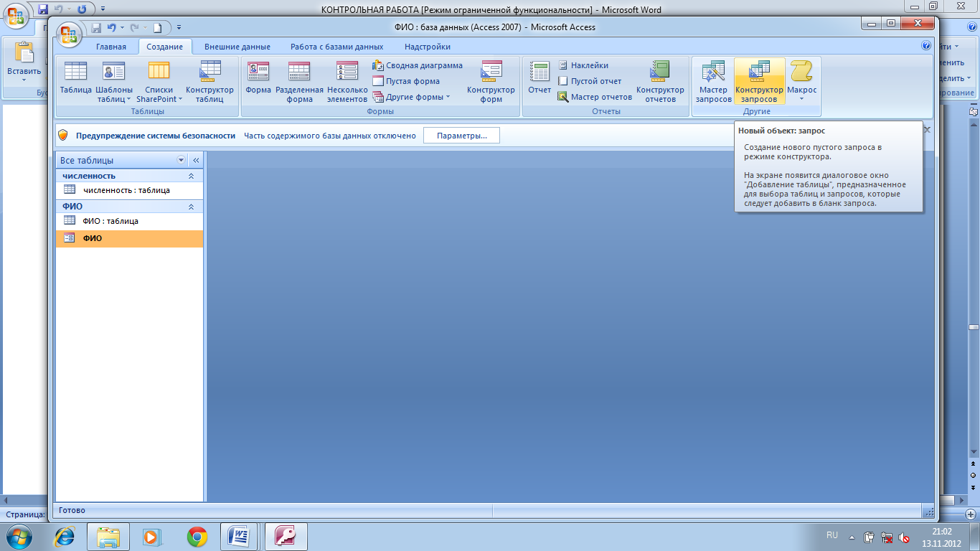Click the Access Office button
980x551 pixels.
[x=70, y=34]
